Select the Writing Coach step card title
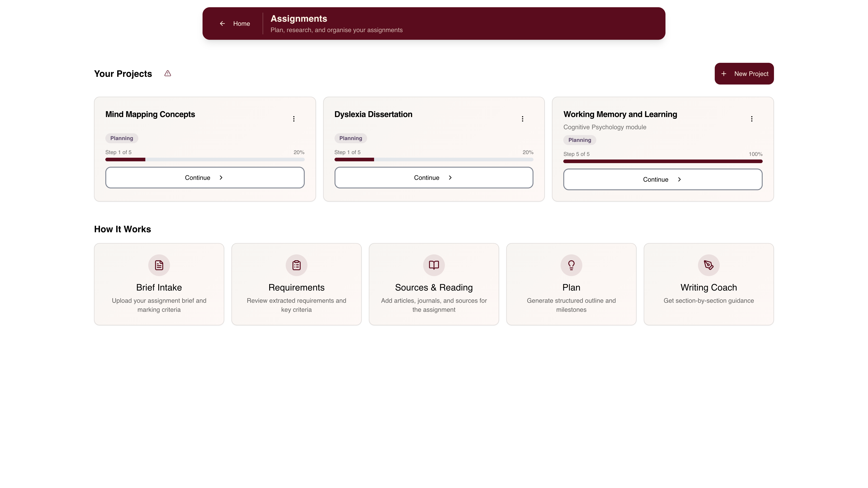The image size is (868, 488). pyautogui.click(x=709, y=287)
